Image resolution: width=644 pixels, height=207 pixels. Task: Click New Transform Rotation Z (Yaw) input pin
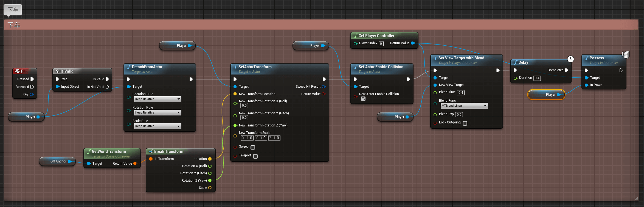[x=235, y=125]
